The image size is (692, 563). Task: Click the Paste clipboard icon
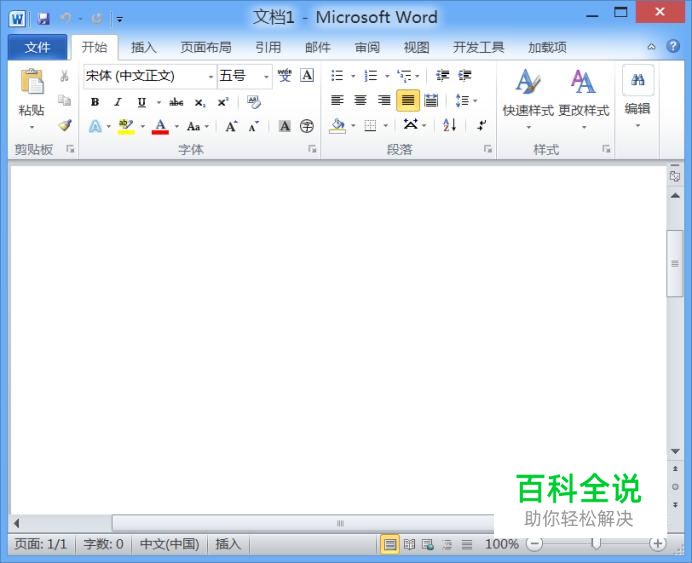tap(32, 82)
